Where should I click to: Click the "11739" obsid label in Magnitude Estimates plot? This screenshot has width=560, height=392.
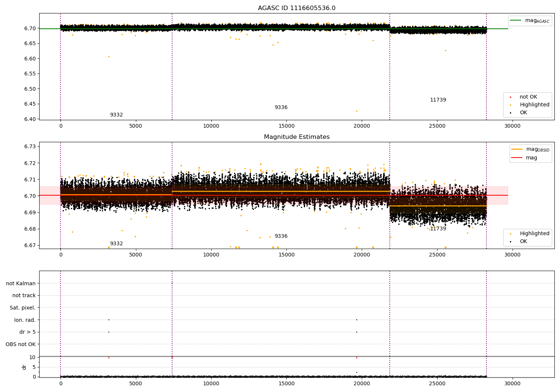click(438, 229)
